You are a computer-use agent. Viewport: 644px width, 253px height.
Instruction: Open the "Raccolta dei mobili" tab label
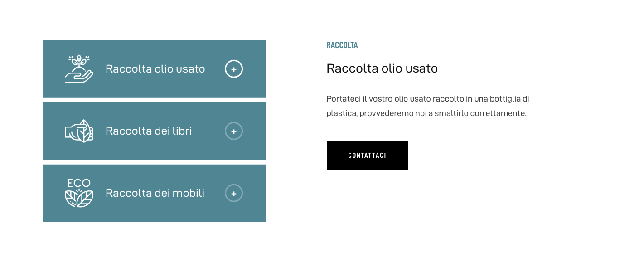coord(155,193)
